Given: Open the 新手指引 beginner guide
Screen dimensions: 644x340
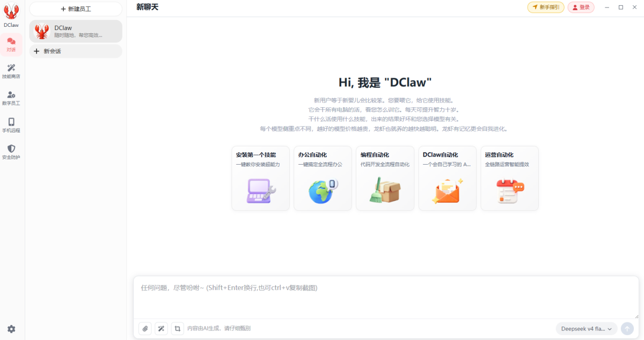Looking at the screenshot, I should (546, 8).
